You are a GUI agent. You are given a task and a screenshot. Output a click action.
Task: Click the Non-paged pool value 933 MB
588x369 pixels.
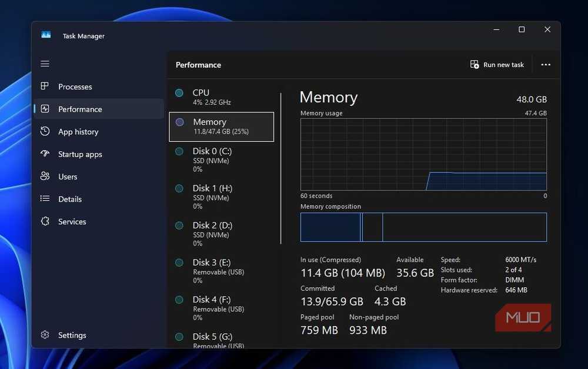tap(368, 330)
